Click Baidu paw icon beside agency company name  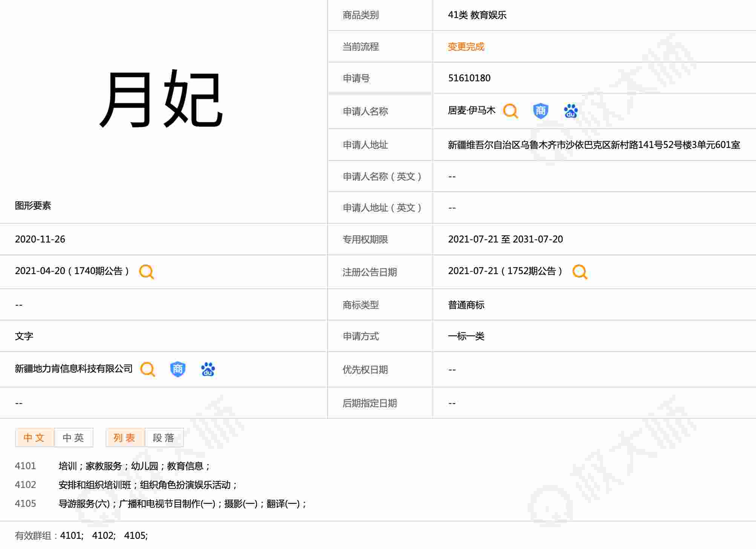pyautogui.click(x=208, y=369)
